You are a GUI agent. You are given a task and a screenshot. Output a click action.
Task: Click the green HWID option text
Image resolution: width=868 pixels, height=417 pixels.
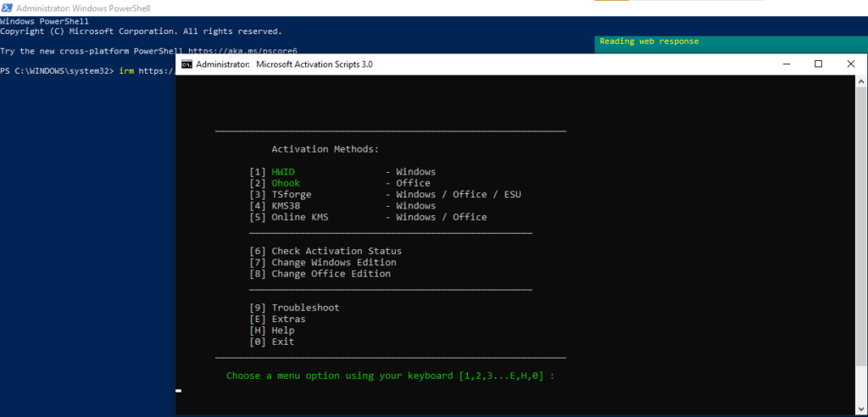point(283,172)
